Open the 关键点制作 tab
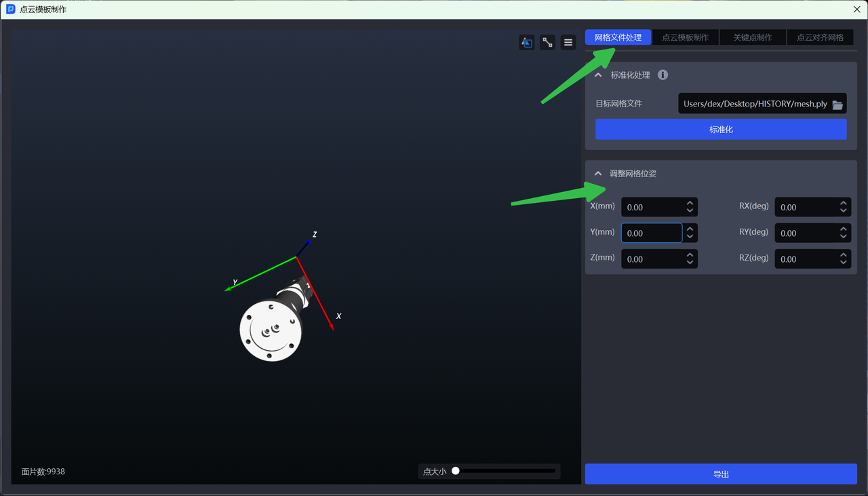Image resolution: width=868 pixels, height=496 pixels. [x=752, y=37]
